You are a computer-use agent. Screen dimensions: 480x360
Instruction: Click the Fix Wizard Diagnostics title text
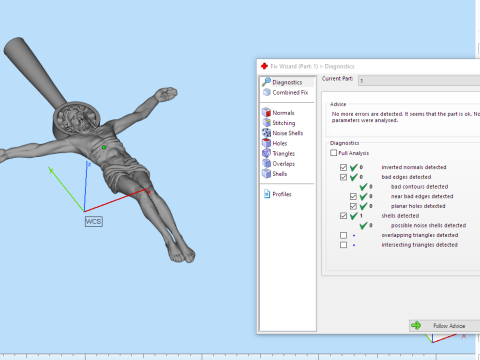pos(312,66)
